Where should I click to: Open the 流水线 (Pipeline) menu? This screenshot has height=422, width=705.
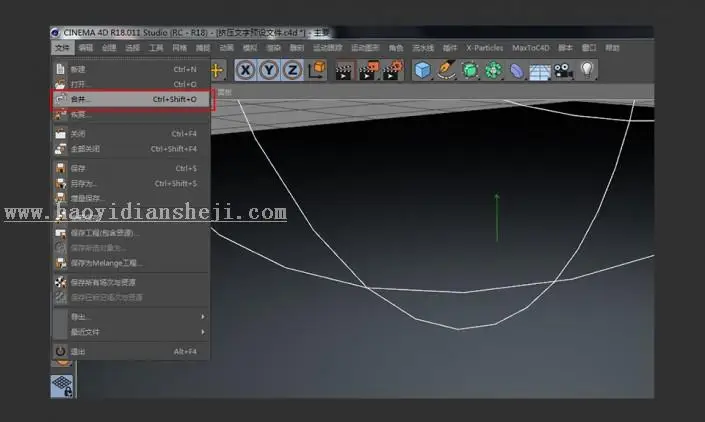[x=423, y=48]
